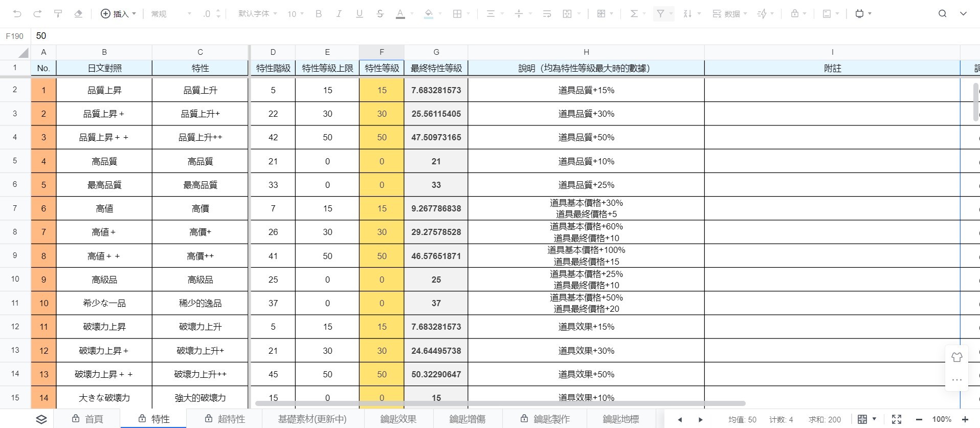Image resolution: width=980 pixels, height=428 pixels.
Task: Open the font size 10 dropdown
Action: 295,14
